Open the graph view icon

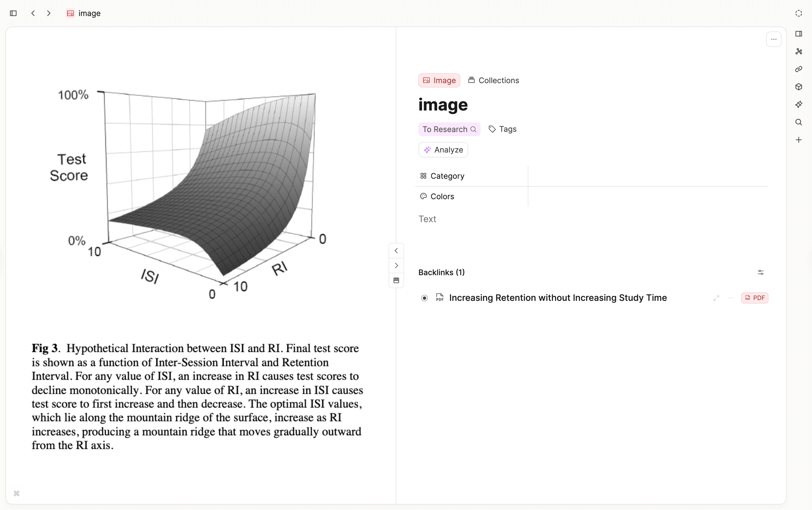798,51
